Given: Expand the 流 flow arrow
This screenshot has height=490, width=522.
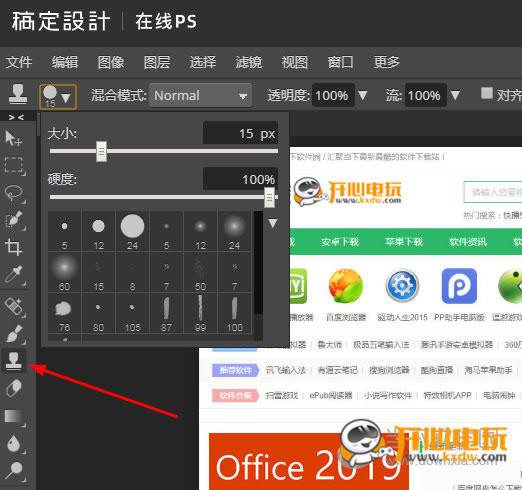Looking at the screenshot, I should click(455, 95).
